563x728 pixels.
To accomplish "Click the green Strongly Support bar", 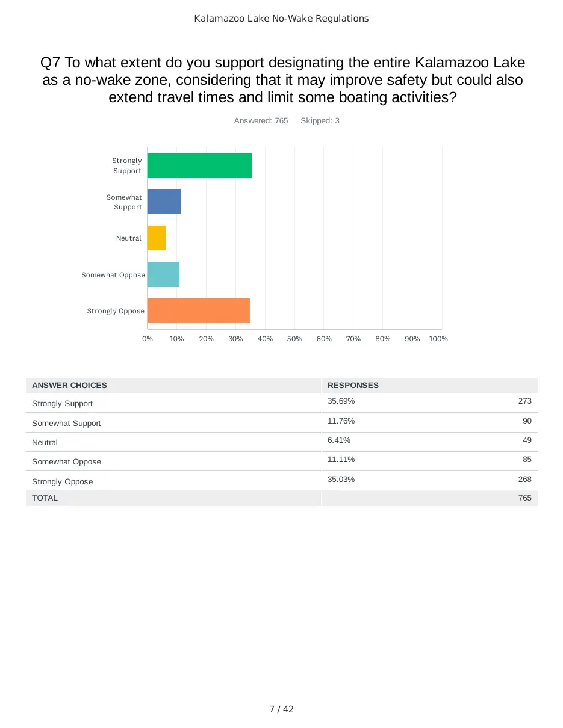I will pos(199,165).
